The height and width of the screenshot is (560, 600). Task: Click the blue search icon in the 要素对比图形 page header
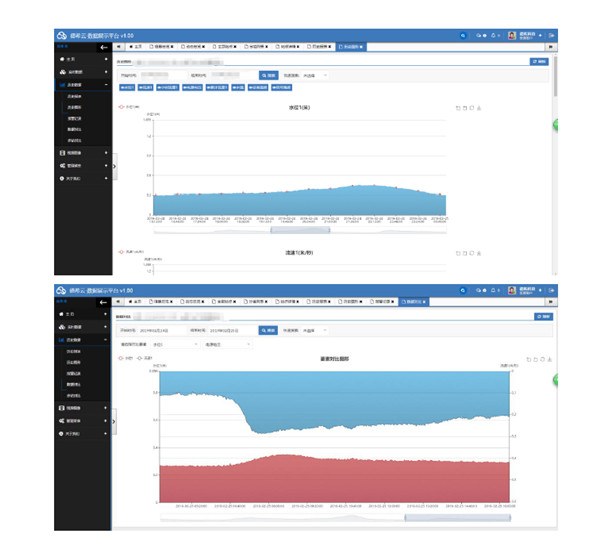tap(462, 290)
